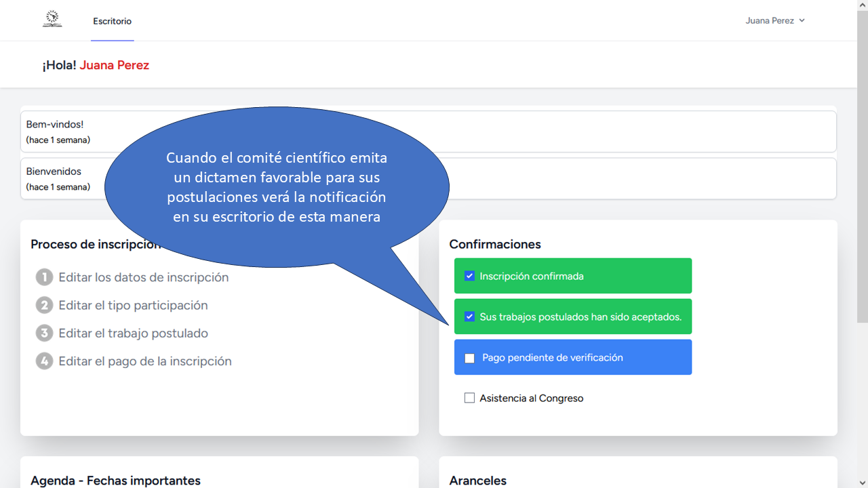Image resolution: width=868 pixels, height=488 pixels.
Task: Click the step 2 number circle icon
Action: pyautogui.click(x=44, y=305)
